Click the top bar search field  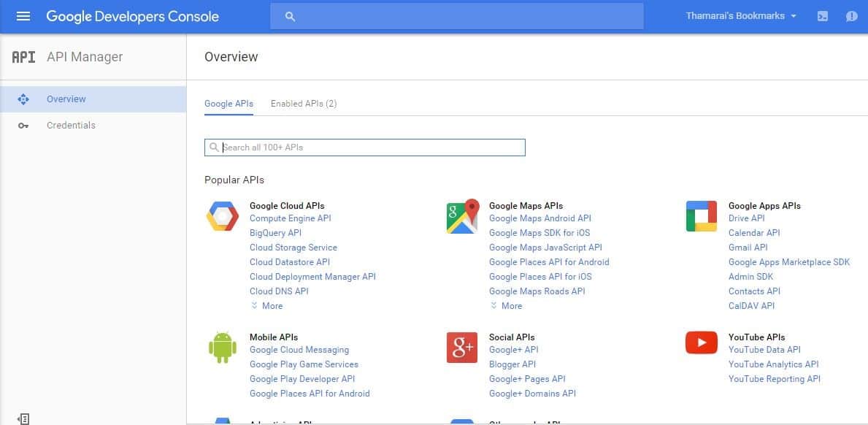point(457,16)
